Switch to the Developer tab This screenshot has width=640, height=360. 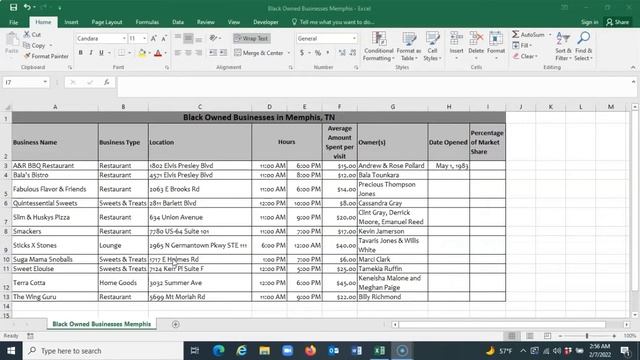tap(266, 22)
